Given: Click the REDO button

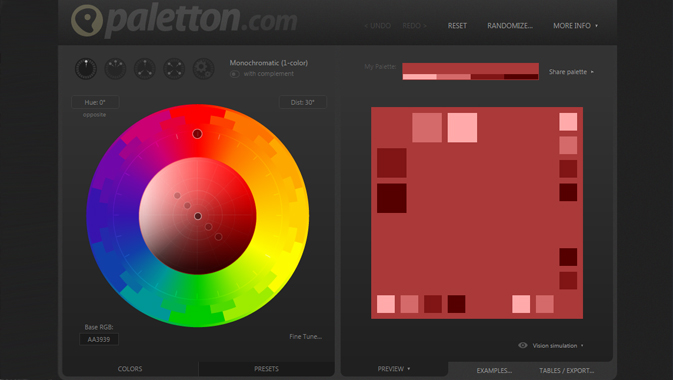Looking at the screenshot, I should pos(415,26).
